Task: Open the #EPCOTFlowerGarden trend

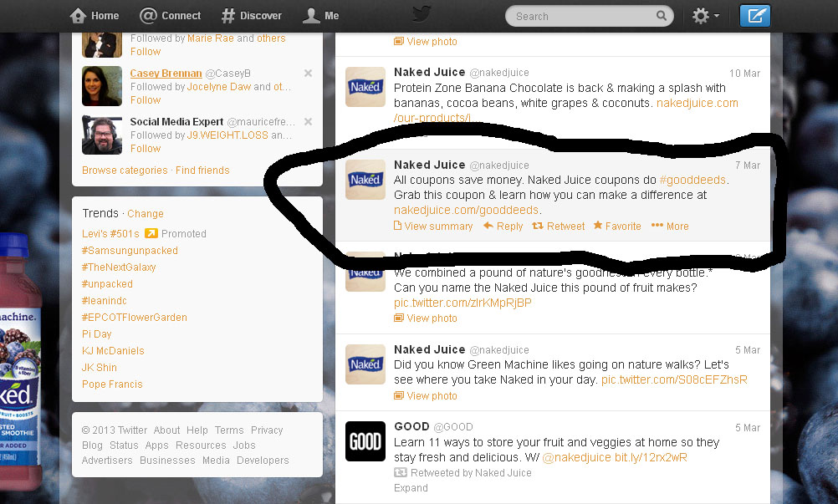Action: point(134,317)
